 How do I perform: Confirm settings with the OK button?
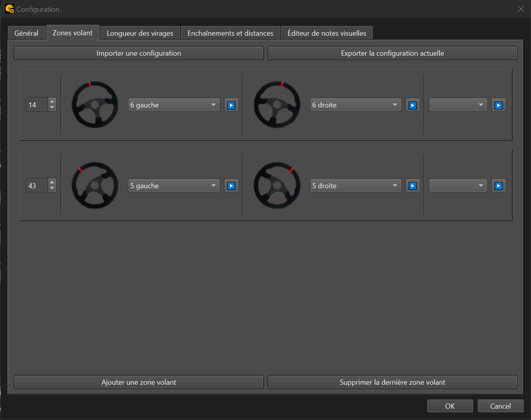pos(450,406)
